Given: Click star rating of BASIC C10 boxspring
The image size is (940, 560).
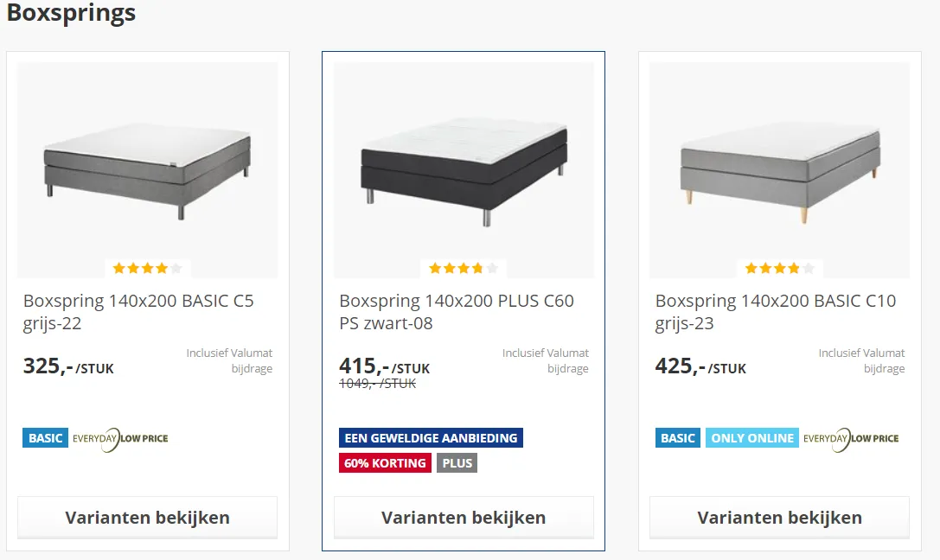Looking at the screenshot, I should (x=779, y=268).
